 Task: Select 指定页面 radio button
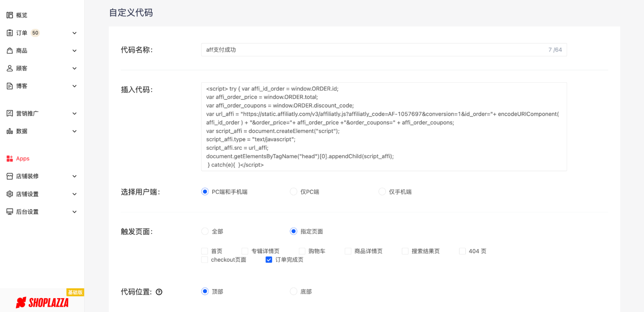[x=294, y=231]
